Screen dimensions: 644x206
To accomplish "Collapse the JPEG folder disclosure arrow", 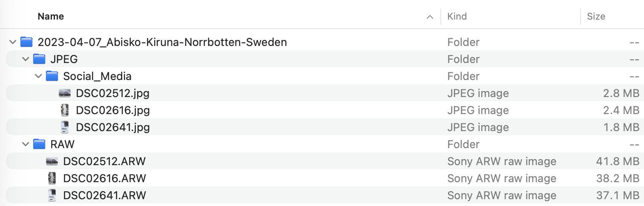I will pyautogui.click(x=26, y=59).
